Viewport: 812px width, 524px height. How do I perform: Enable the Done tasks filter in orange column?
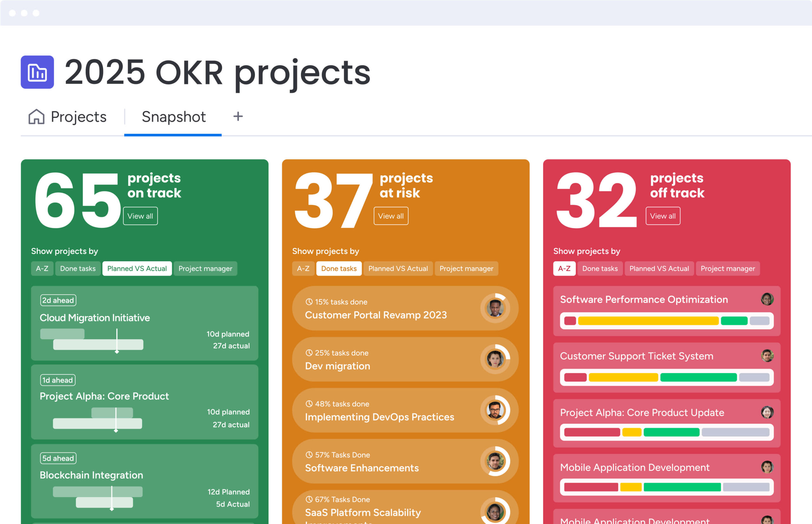338,268
